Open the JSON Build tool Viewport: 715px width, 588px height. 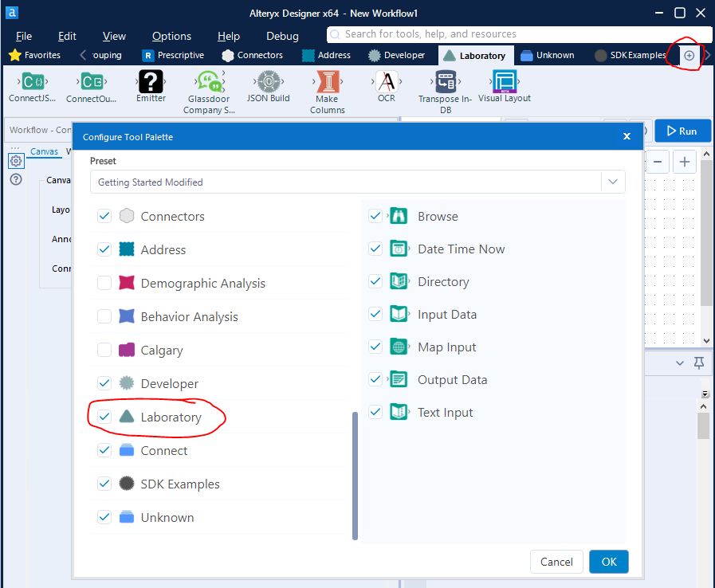tap(268, 82)
